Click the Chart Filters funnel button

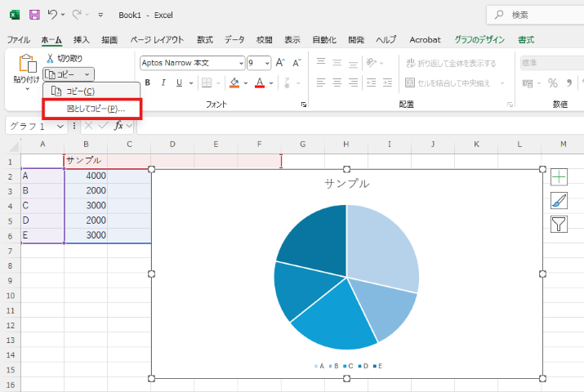point(559,224)
